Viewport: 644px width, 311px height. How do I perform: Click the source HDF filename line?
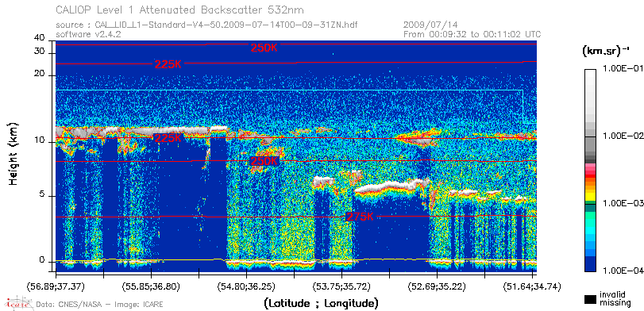coord(206,25)
